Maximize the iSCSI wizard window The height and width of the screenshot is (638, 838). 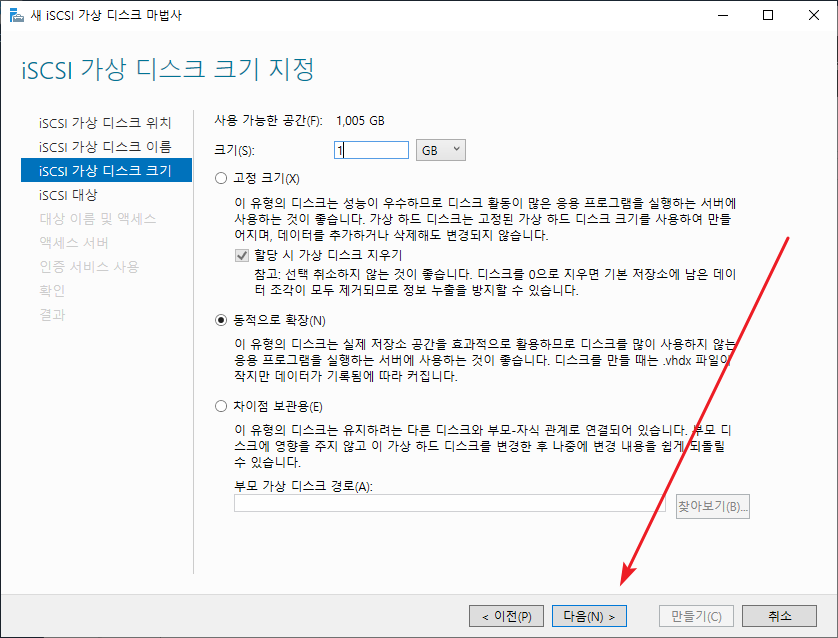pos(768,15)
